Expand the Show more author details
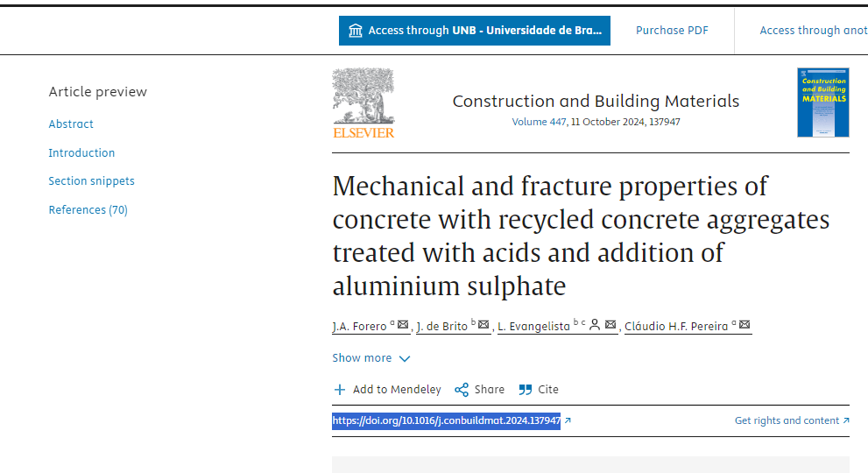Viewport: 868px width, 473px height. pyautogui.click(x=362, y=358)
